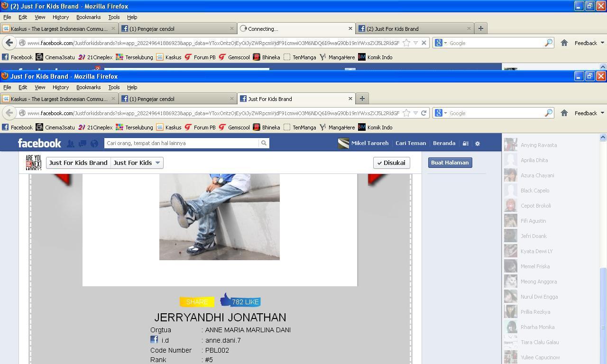The height and width of the screenshot is (364, 607).
Task: Toggle the Disukai liked button
Action: pos(391,163)
